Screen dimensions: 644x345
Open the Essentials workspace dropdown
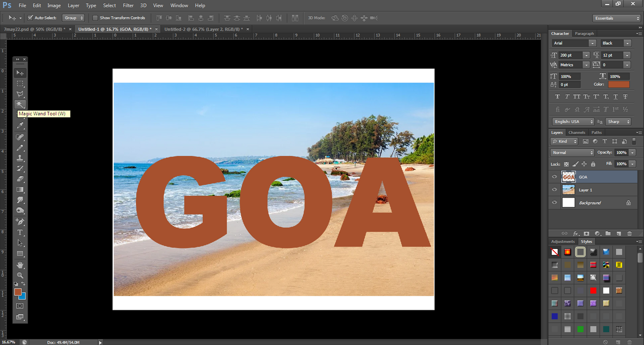[616, 18]
